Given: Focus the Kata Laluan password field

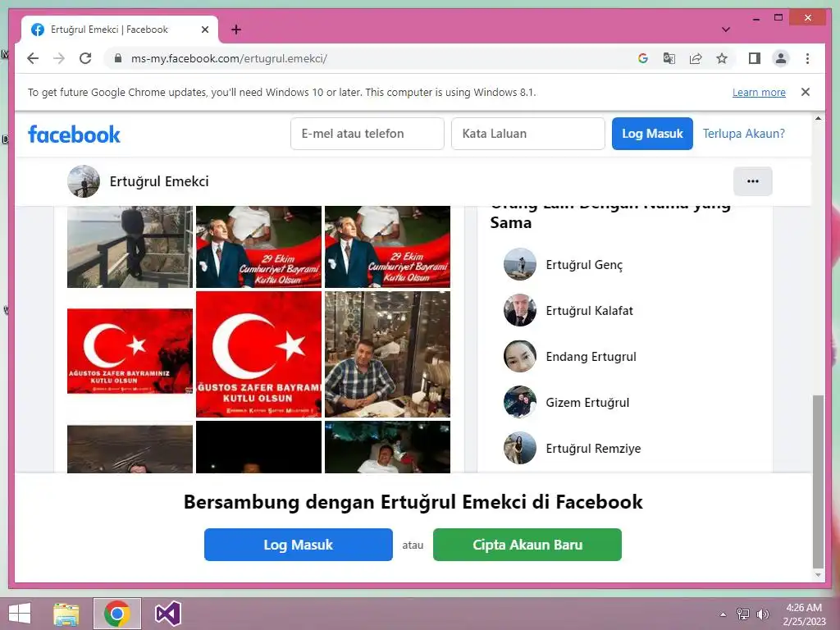Looking at the screenshot, I should click(527, 134).
